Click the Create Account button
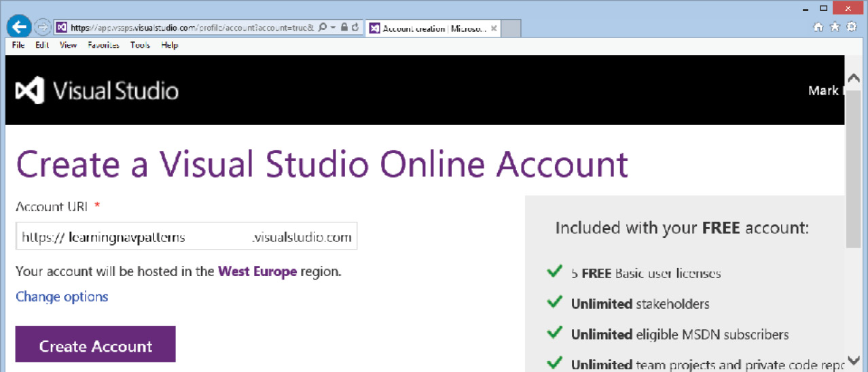This screenshot has width=868, height=372. [x=96, y=344]
